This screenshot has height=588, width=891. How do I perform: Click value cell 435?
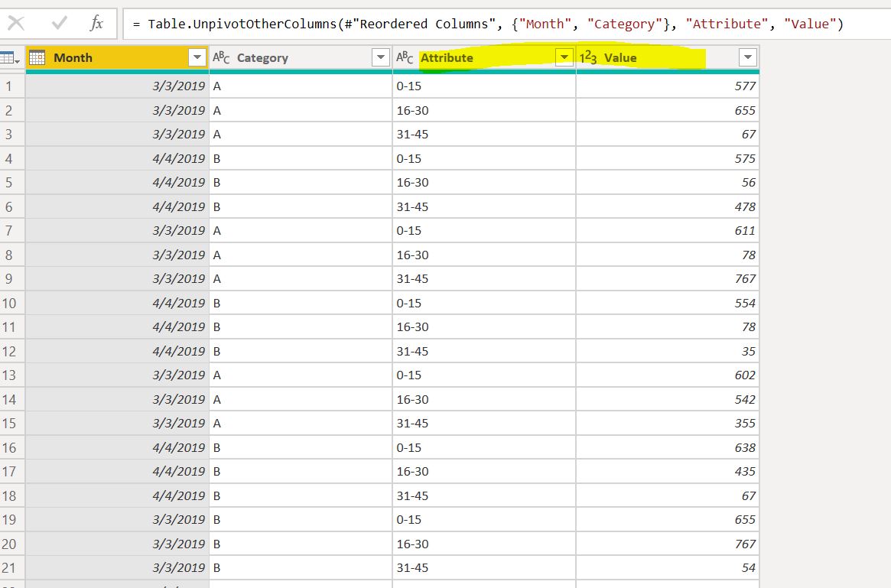[x=668, y=472]
